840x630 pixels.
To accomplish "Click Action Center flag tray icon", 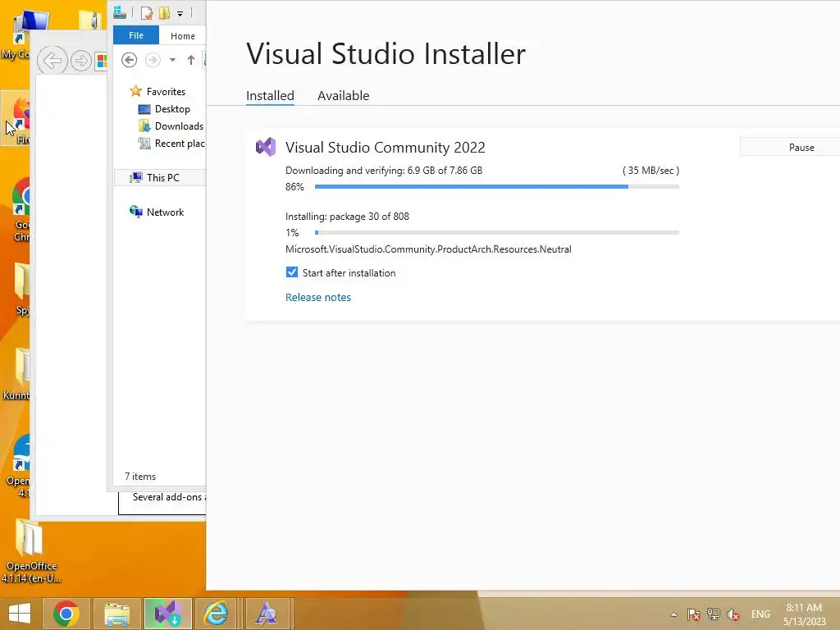I will [693, 614].
